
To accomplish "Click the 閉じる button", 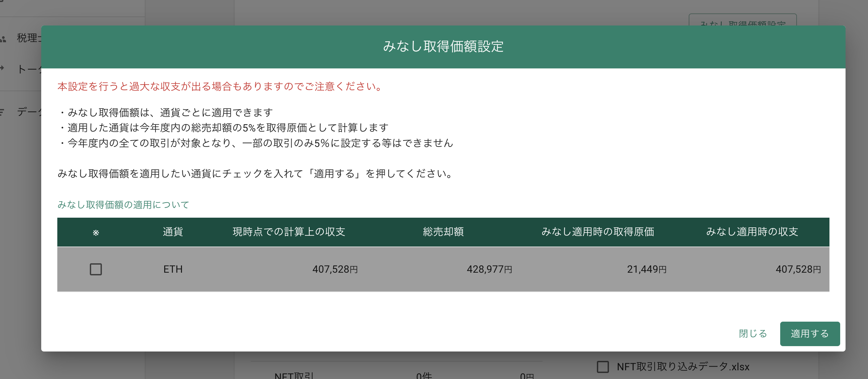I will tap(753, 333).
